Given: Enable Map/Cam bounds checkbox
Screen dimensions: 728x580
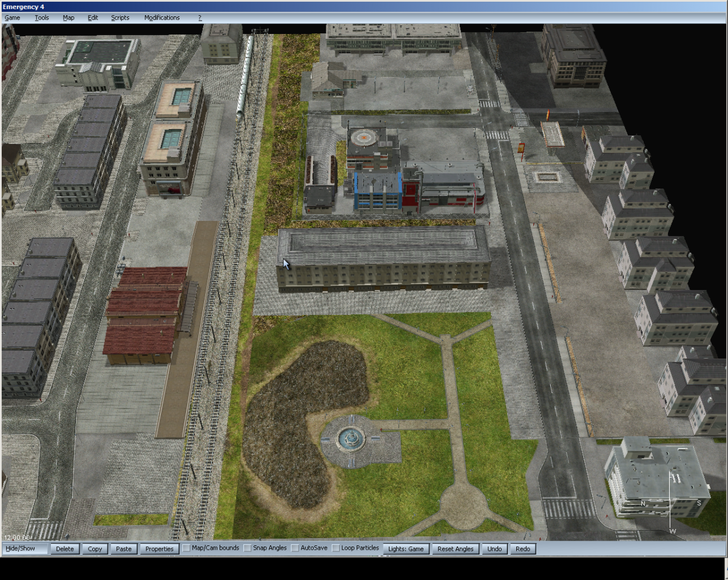Looking at the screenshot, I should pos(187,548).
